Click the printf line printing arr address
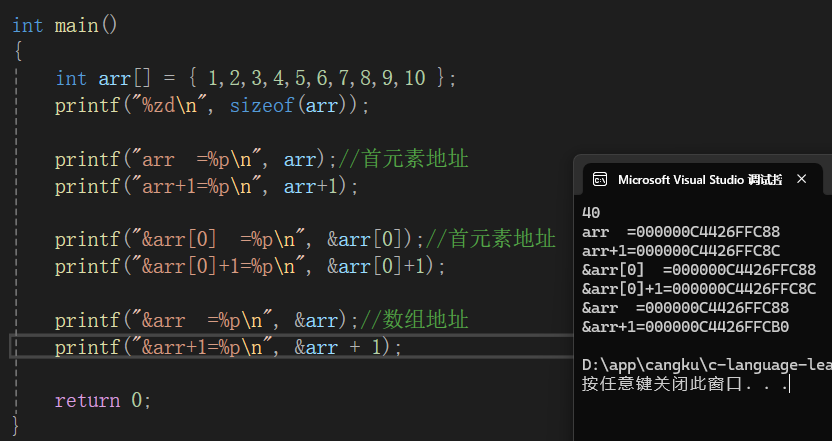The width and height of the screenshot is (832, 441). pyautogui.click(x=262, y=159)
